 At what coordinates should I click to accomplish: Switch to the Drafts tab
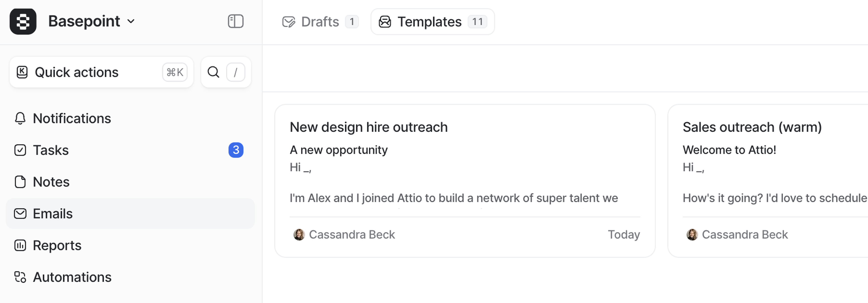pyautogui.click(x=320, y=22)
